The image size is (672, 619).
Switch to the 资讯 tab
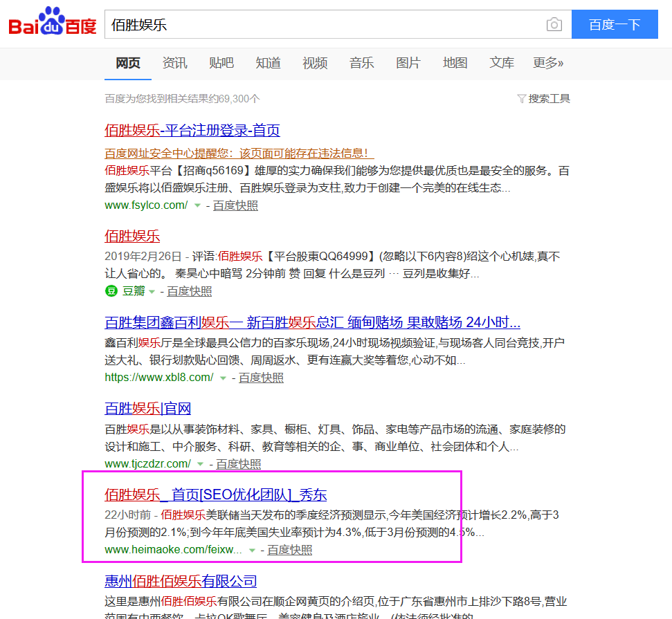tap(174, 64)
